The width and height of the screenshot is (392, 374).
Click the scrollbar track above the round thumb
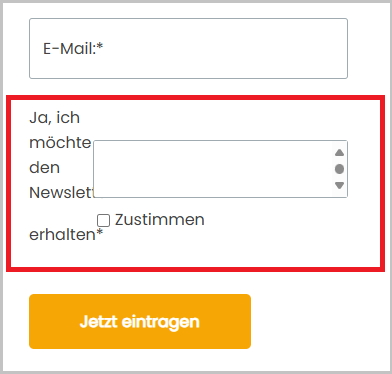[339, 160]
